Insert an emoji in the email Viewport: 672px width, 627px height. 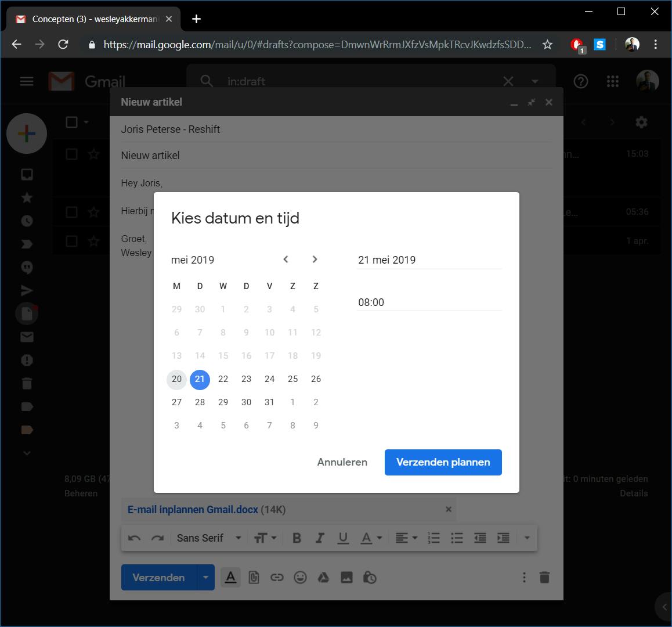300,578
